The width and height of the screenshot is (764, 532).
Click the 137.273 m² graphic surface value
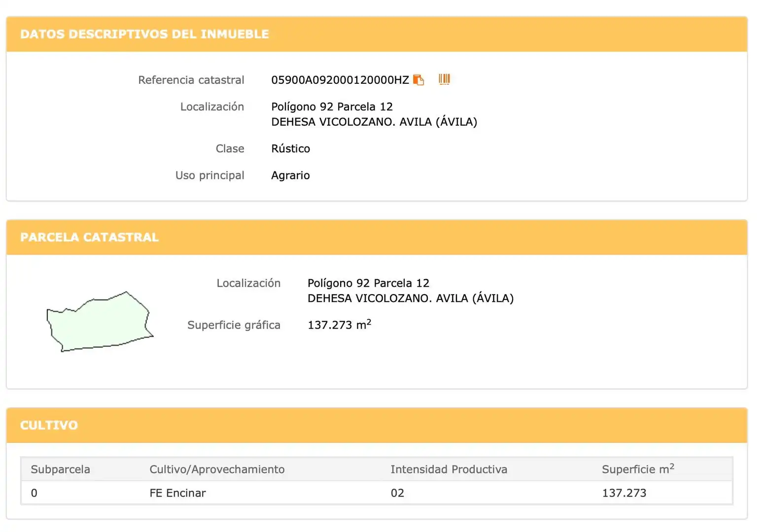click(x=339, y=325)
